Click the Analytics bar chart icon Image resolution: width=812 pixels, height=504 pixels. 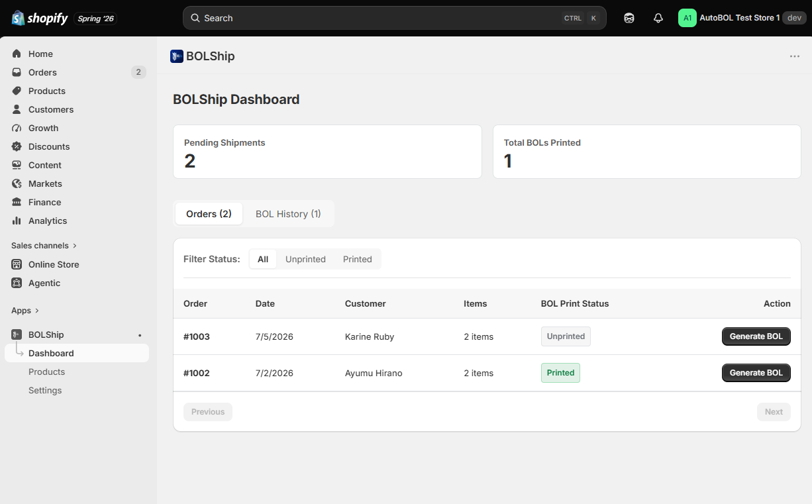click(x=17, y=221)
